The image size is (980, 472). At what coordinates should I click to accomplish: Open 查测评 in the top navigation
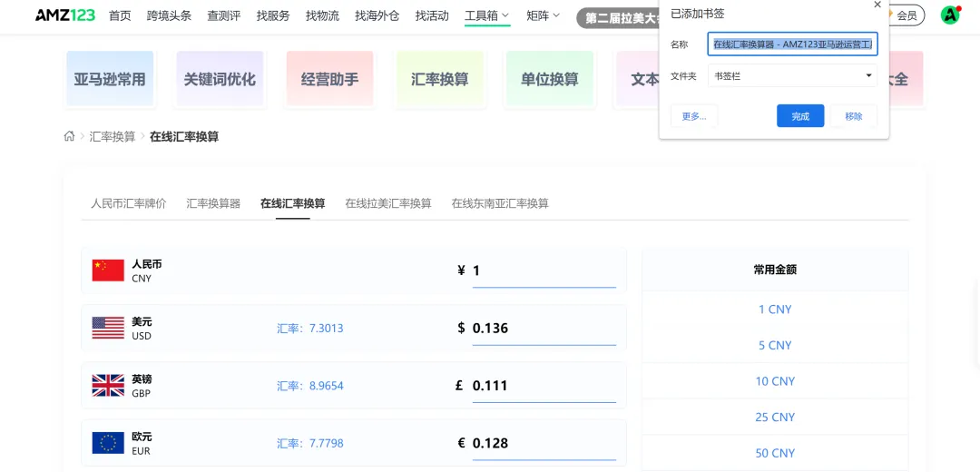224,15
